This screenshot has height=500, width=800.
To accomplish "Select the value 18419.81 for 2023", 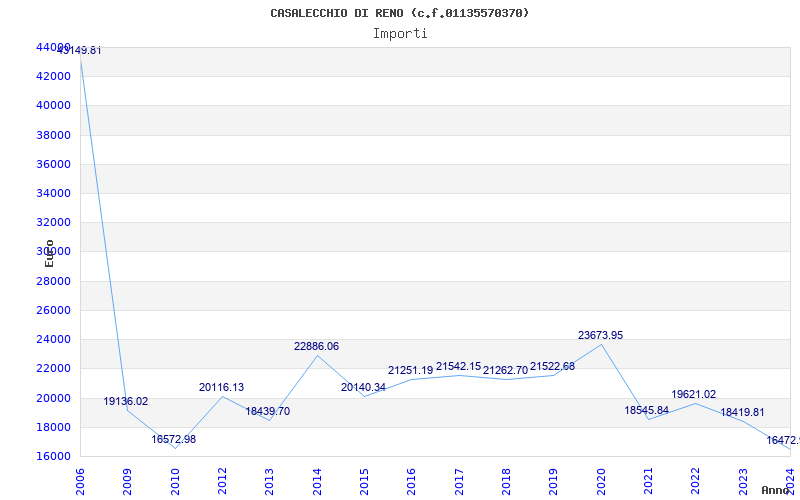I will pyautogui.click(x=742, y=412).
